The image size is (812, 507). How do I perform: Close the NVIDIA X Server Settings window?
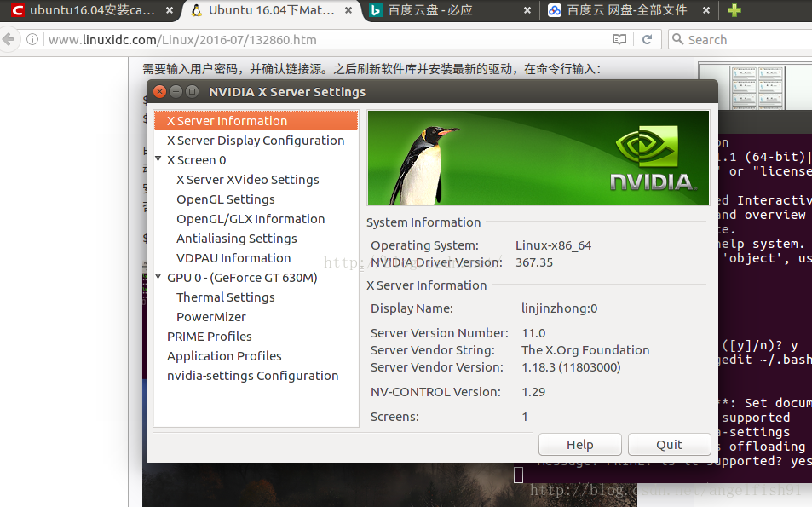pos(159,92)
